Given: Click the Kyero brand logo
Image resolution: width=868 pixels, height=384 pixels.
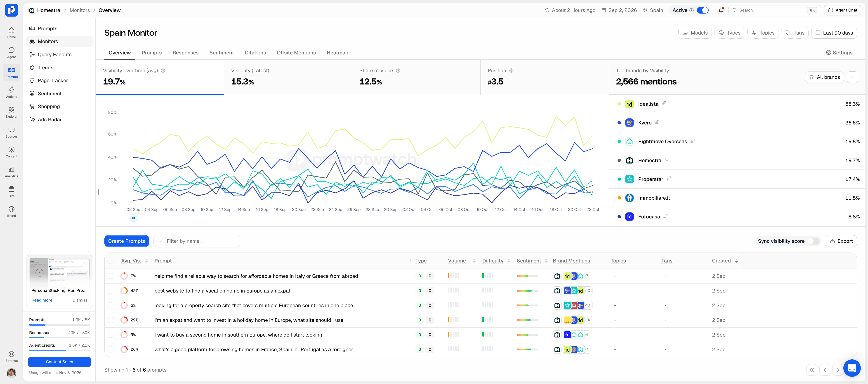Looking at the screenshot, I should 629,123.
